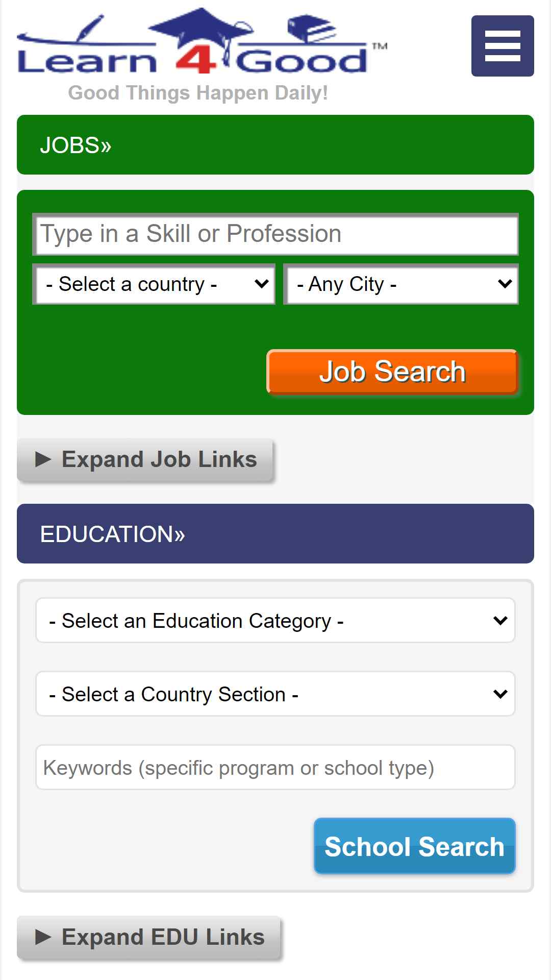Expand EDU Links section

(149, 938)
